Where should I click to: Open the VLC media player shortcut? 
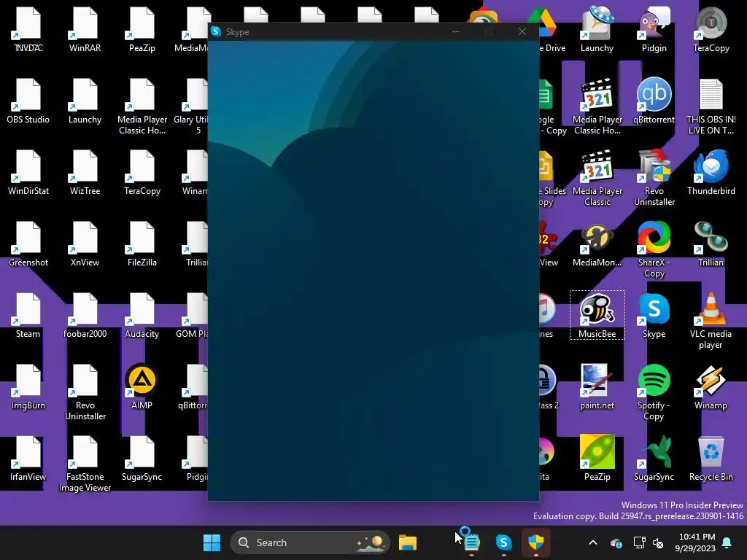[711, 320]
